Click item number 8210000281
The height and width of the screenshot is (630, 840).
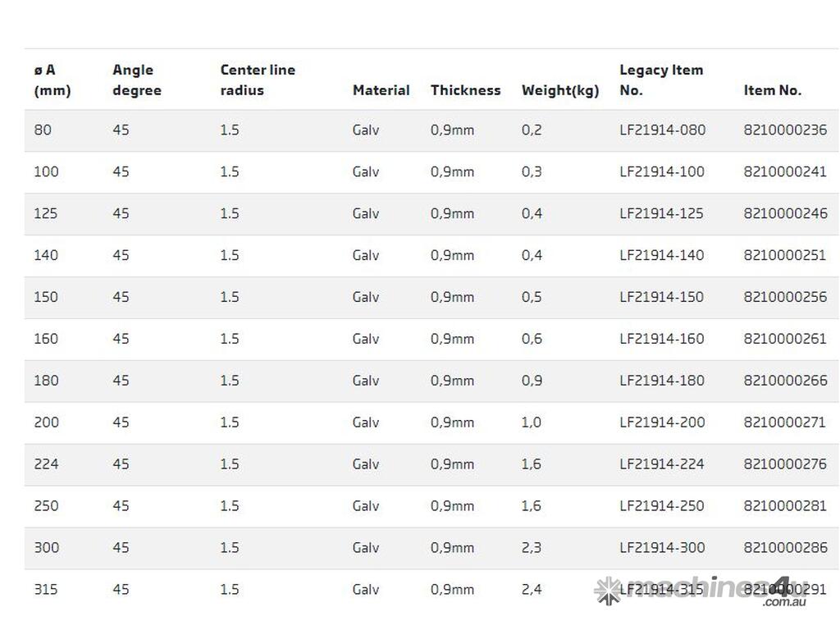coord(785,506)
